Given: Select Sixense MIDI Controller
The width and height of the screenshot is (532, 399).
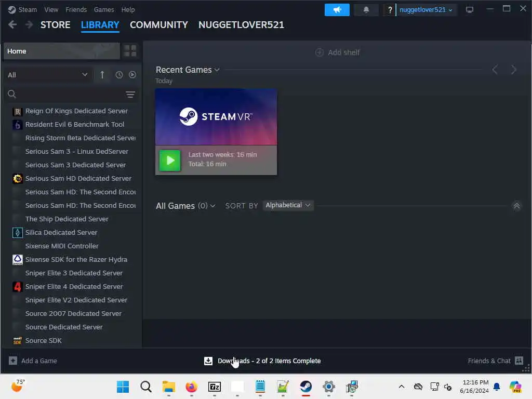Looking at the screenshot, I should [x=71, y=246].
